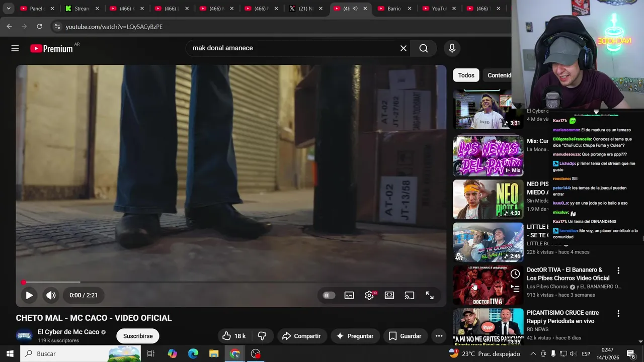Open PICANTISIMO CRUCE video title
The height and width of the screenshot is (362, 644).
tap(563, 317)
